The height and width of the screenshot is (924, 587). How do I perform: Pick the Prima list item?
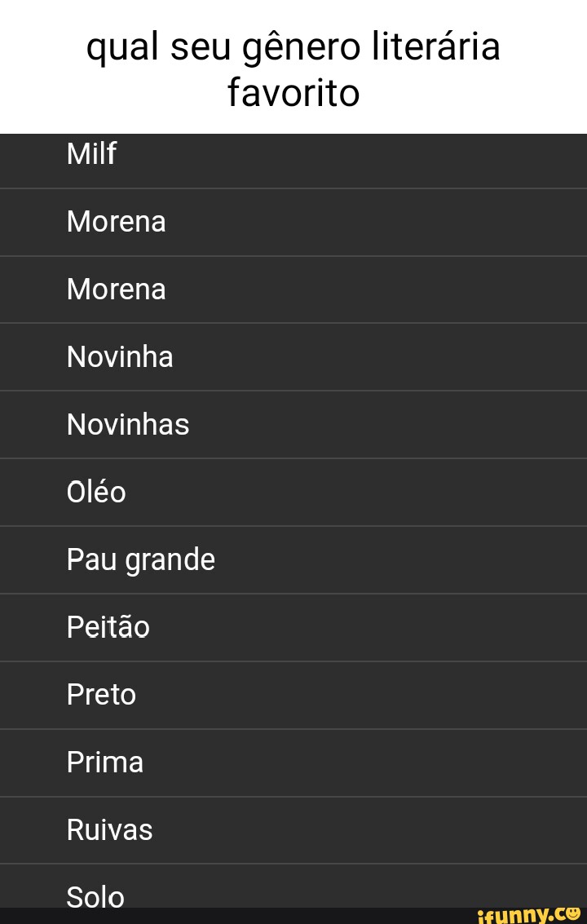pyautogui.click(x=293, y=763)
